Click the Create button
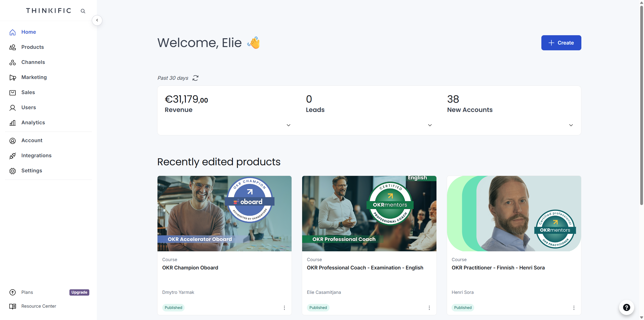This screenshot has width=644, height=320. coord(561,43)
